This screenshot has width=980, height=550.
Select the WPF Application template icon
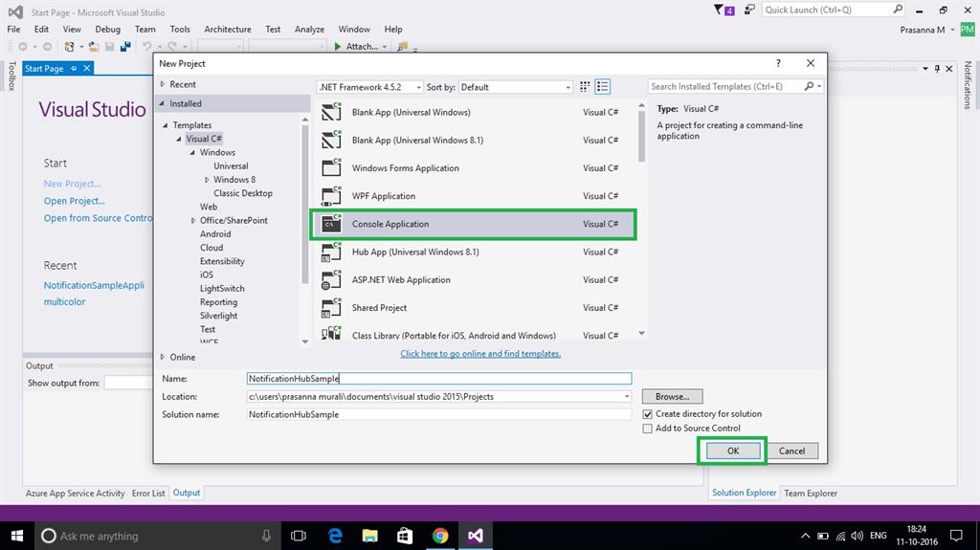pos(331,196)
